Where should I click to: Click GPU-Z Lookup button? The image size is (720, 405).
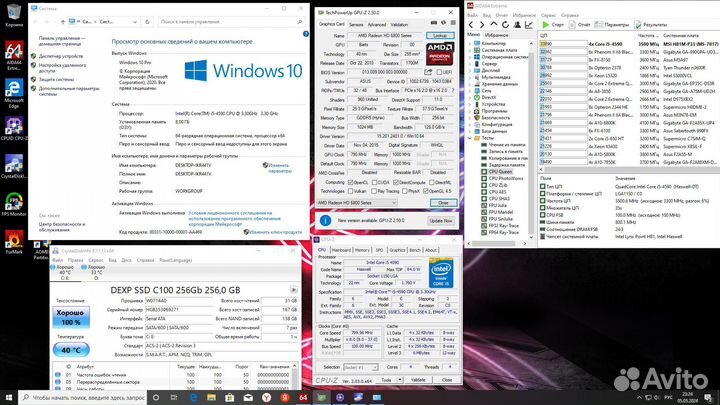440,35
